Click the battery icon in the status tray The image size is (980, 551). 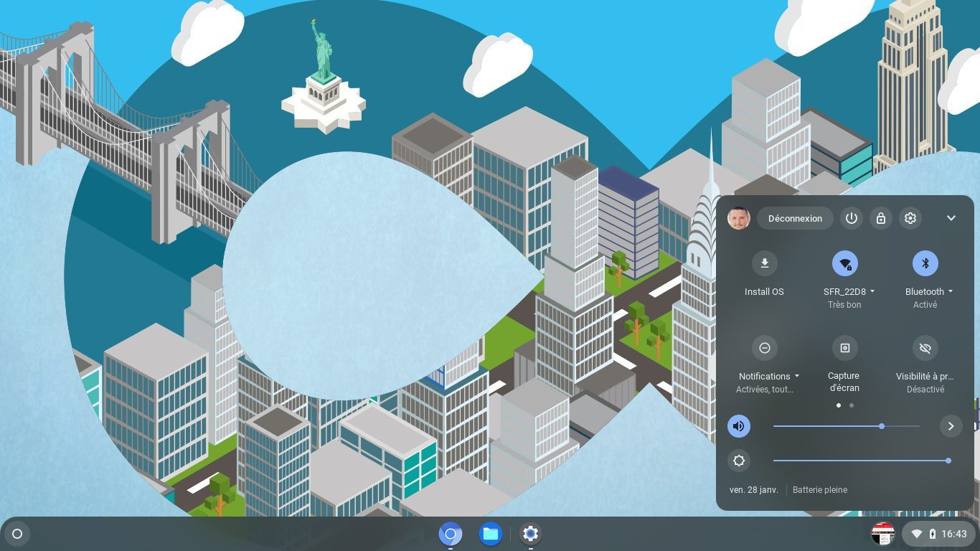click(x=933, y=534)
